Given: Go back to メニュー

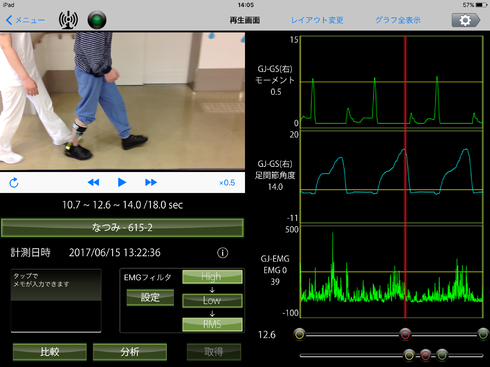Looking at the screenshot, I should [25, 20].
